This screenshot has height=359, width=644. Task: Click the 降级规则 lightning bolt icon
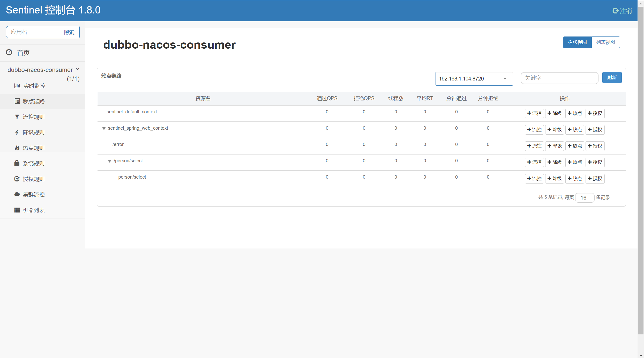17,132
